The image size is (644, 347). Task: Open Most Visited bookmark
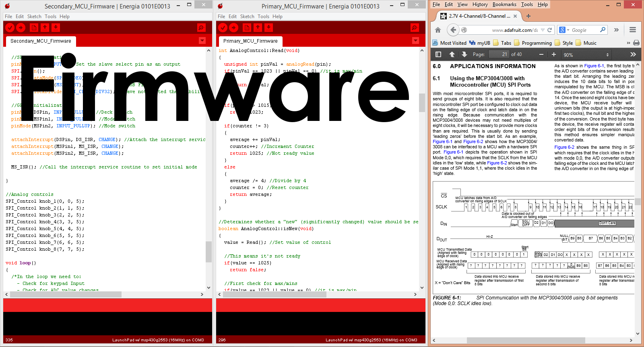pyautogui.click(x=449, y=43)
